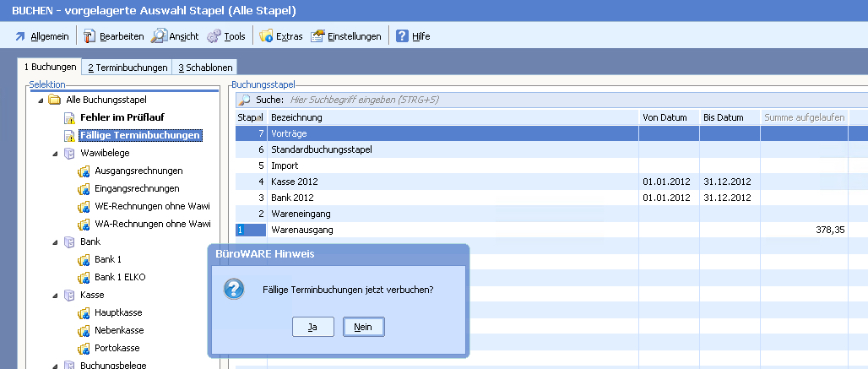Collapse the Alle Buchungsstapel tree node

coord(40,100)
